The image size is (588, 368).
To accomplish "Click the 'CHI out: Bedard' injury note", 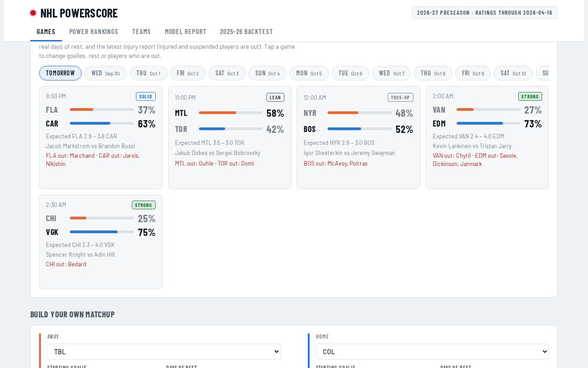I will (x=66, y=264).
